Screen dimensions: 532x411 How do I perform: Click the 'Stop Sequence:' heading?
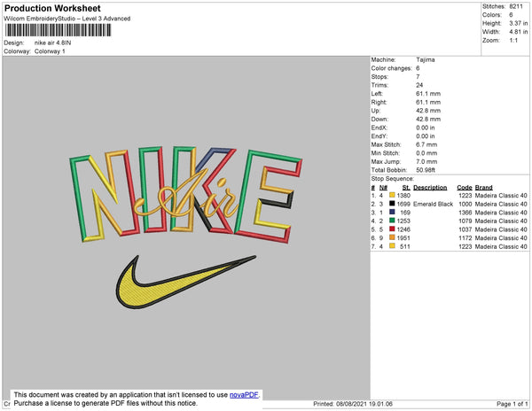(393, 179)
